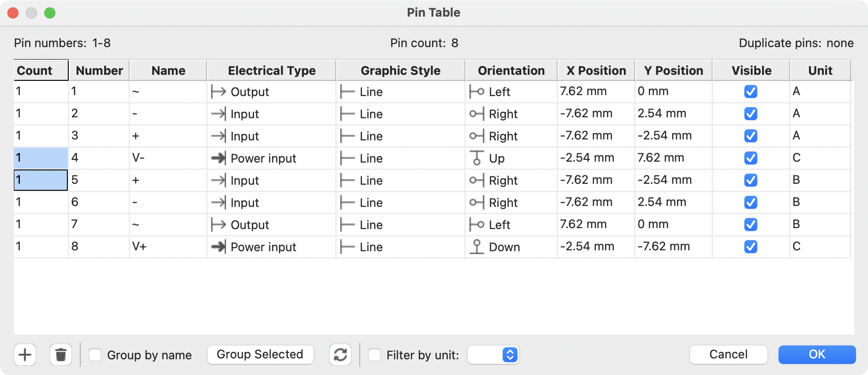Screen dimensions: 868x375
Task: Uncheck Visible checkbox for pin 3
Action: pyautogui.click(x=750, y=136)
